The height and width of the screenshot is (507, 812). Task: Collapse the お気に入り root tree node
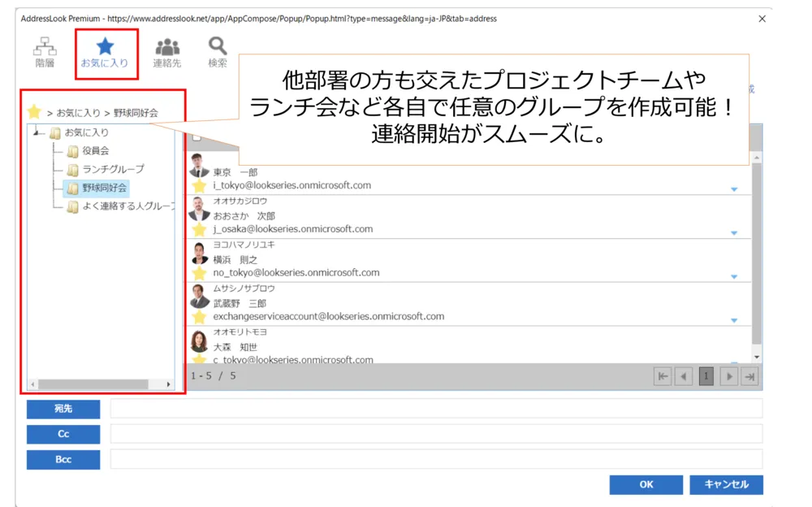coord(39,132)
